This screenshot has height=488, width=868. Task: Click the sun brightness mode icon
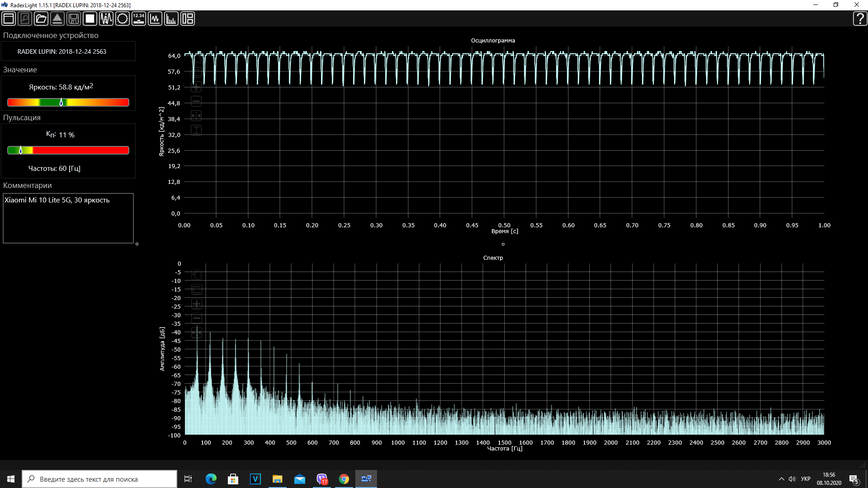coord(123,19)
